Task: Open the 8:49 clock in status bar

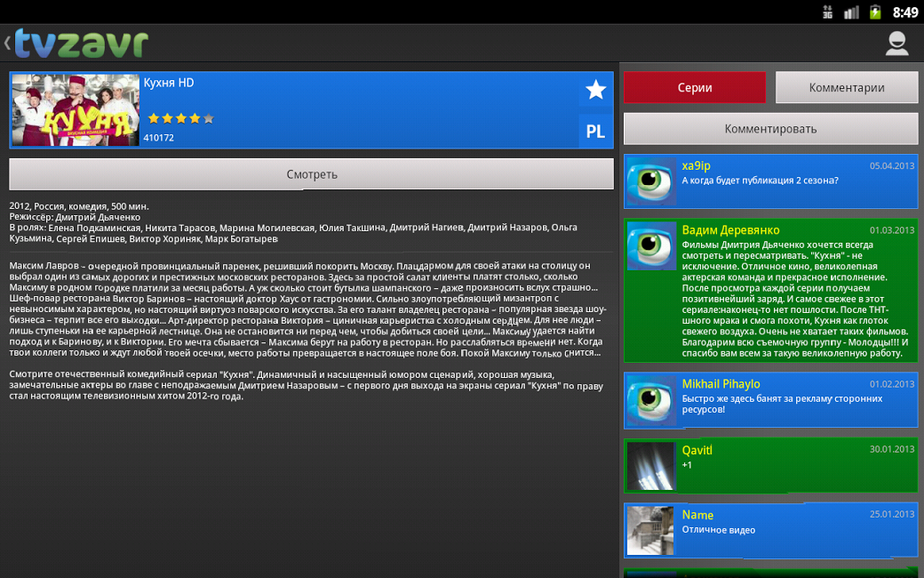Action: tap(905, 12)
